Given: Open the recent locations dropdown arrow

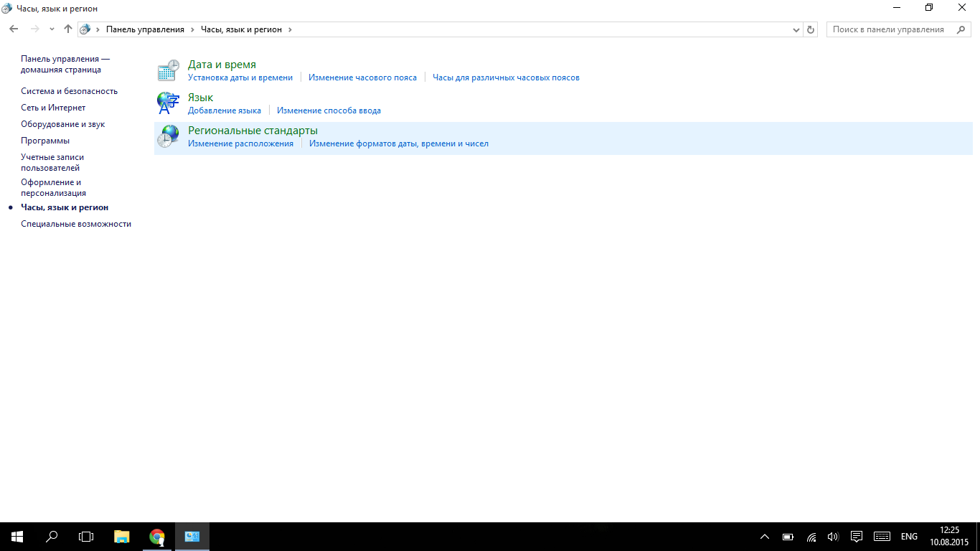Looking at the screenshot, I should [x=52, y=29].
